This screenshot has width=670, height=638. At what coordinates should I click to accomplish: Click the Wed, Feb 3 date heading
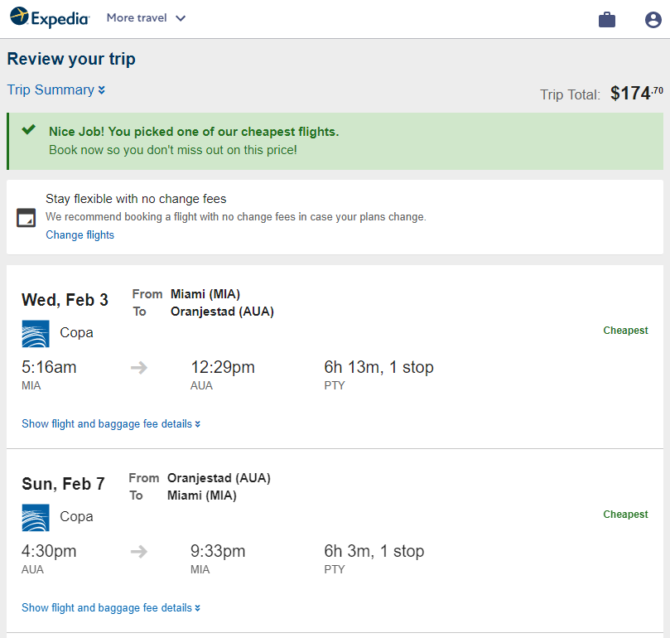(x=65, y=300)
